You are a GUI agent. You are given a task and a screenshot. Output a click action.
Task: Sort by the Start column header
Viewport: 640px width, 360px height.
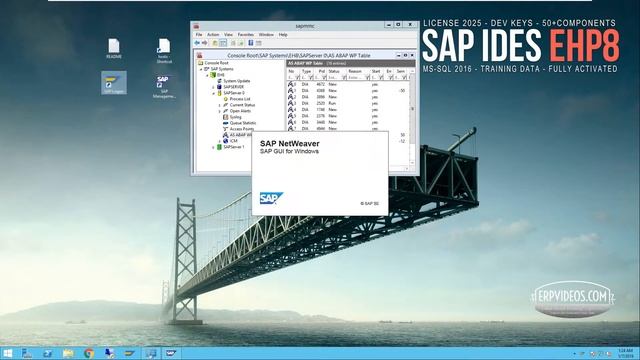pos(377,71)
